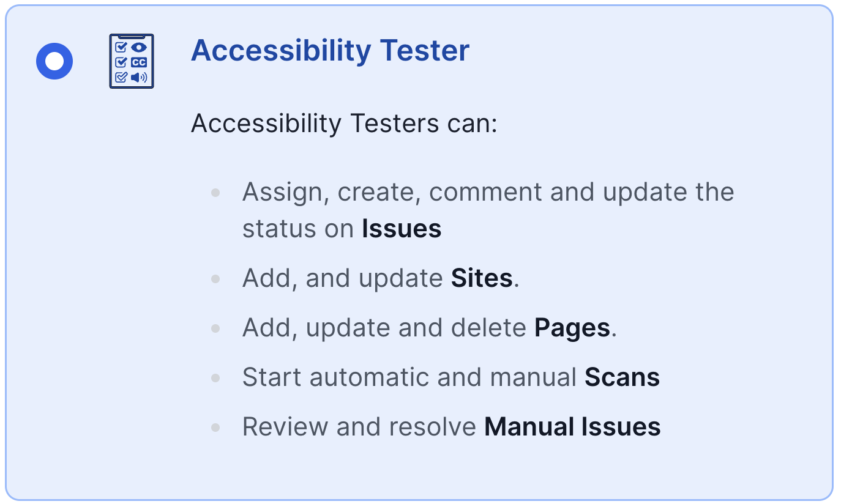Click the eye symbol in the clipboard icon
Screen dimensions: 841x504
pyautogui.click(x=140, y=47)
